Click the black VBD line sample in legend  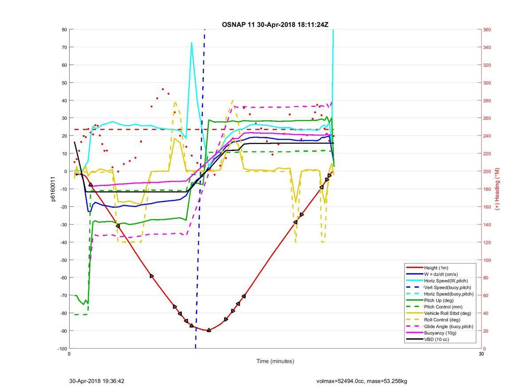point(414,339)
